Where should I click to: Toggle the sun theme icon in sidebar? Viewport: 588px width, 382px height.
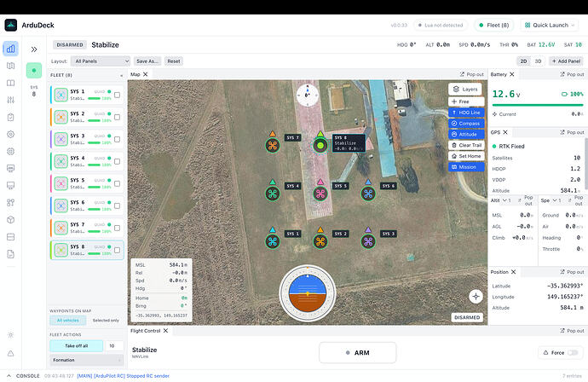pyautogui.click(x=10, y=335)
